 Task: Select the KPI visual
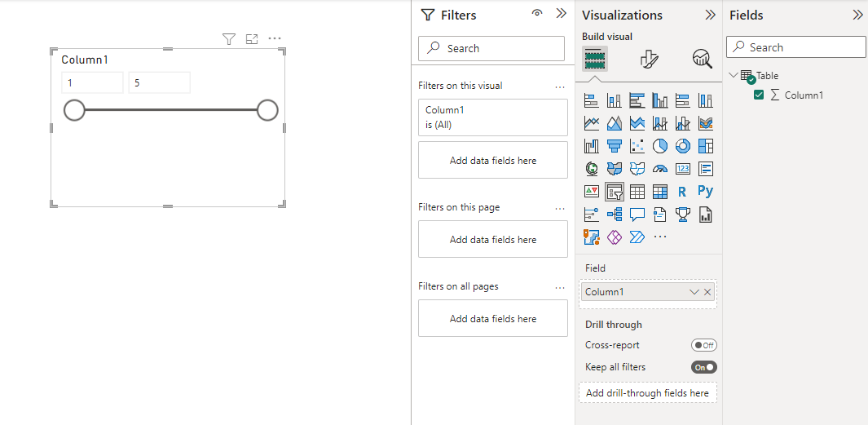coord(592,192)
